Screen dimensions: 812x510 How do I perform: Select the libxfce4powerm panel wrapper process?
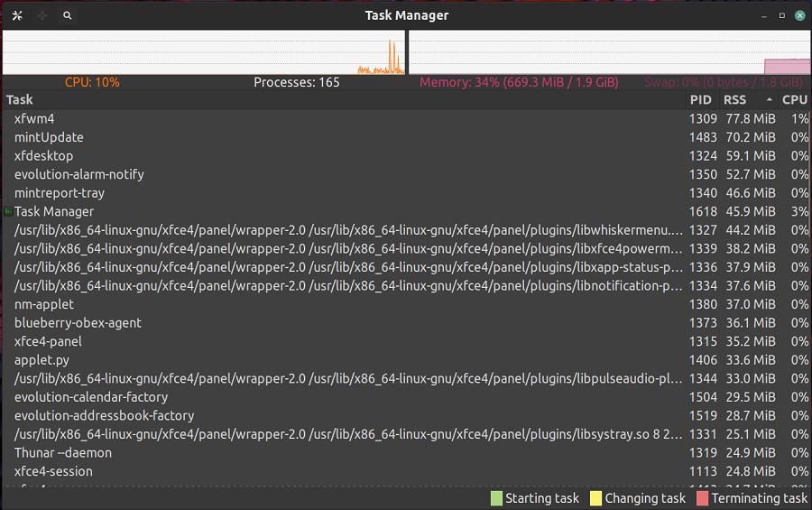click(406, 249)
